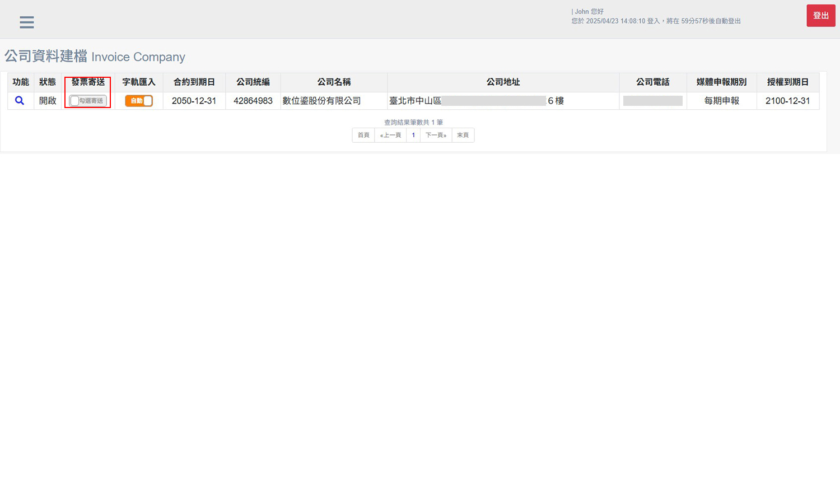This screenshot has width=840, height=504.
Task: Click the 授權到期日 column header
Action: pos(787,82)
